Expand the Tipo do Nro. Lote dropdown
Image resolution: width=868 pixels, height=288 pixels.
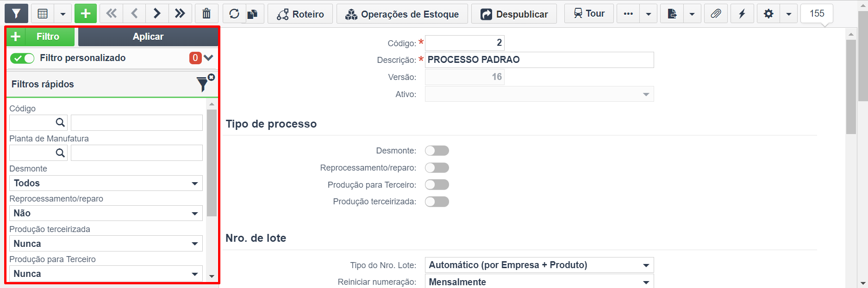point(539,265)
